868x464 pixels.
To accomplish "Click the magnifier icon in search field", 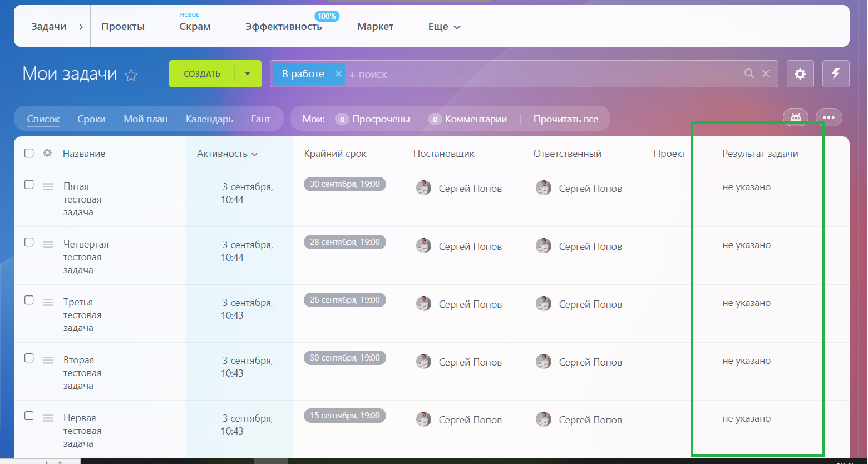I will pyautogui.click(x=749, y=74).
